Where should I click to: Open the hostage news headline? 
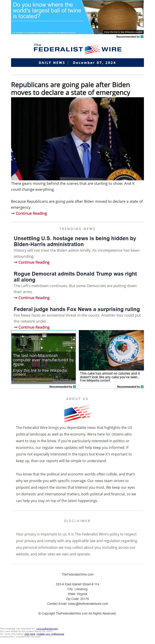75,241
